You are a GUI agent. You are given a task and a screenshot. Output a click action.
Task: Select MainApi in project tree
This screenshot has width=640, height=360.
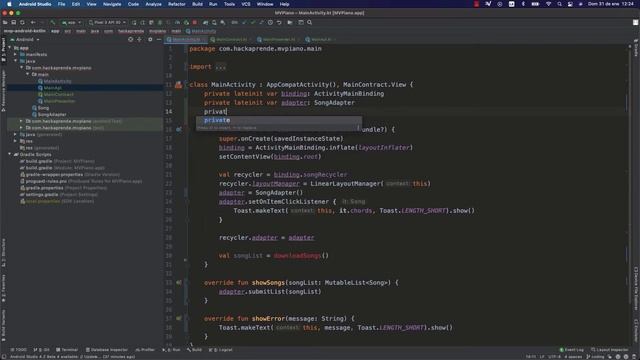(50, 88)
